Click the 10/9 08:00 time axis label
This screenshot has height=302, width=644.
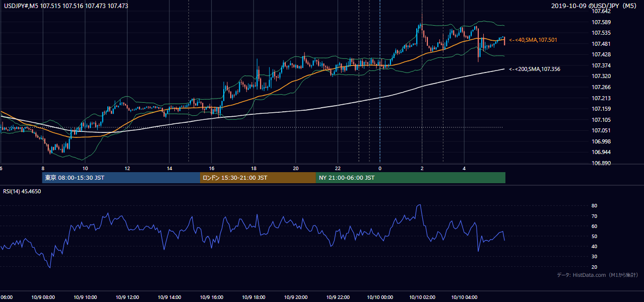coord(43,297)
